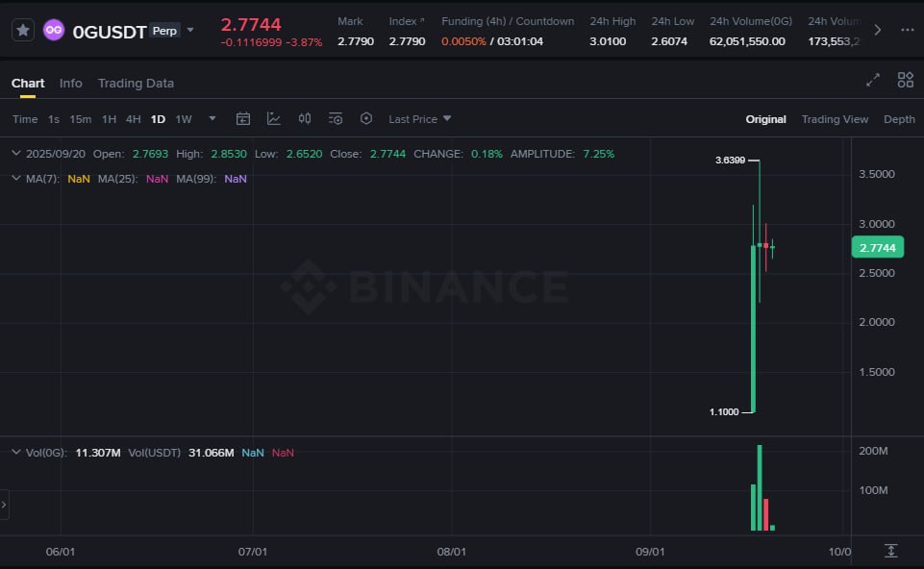Open the chart display settings icon
This screenshot has width=924, height=569.
[x=336, y=119]
